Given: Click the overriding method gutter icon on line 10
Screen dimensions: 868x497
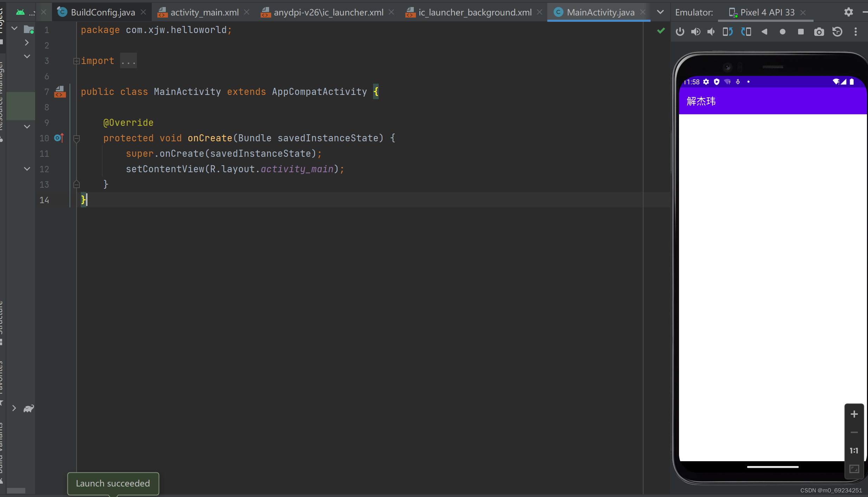Looking at the screenshot, I should pos(58,138).
